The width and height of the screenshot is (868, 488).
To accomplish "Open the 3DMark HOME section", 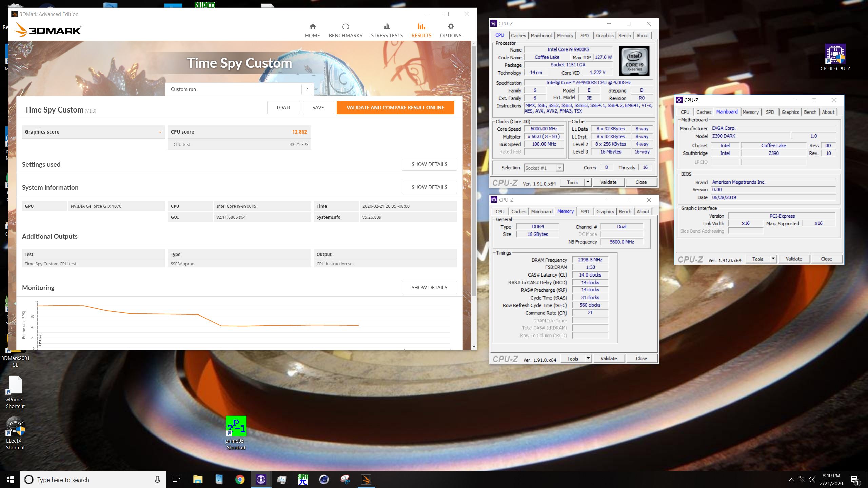I will (312, 30).
